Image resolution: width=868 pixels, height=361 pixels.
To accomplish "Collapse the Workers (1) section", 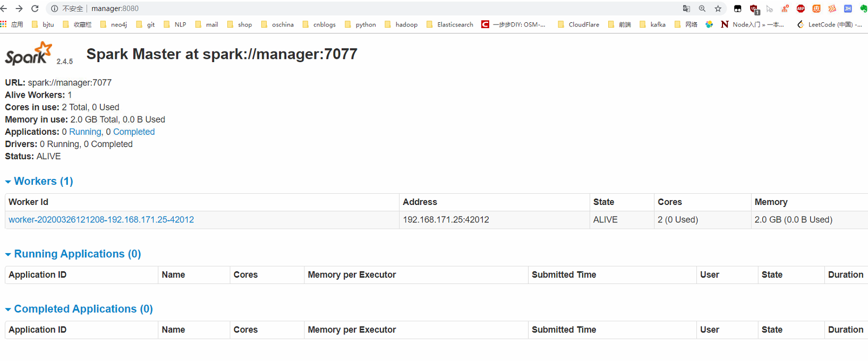I will coord(39,182).
